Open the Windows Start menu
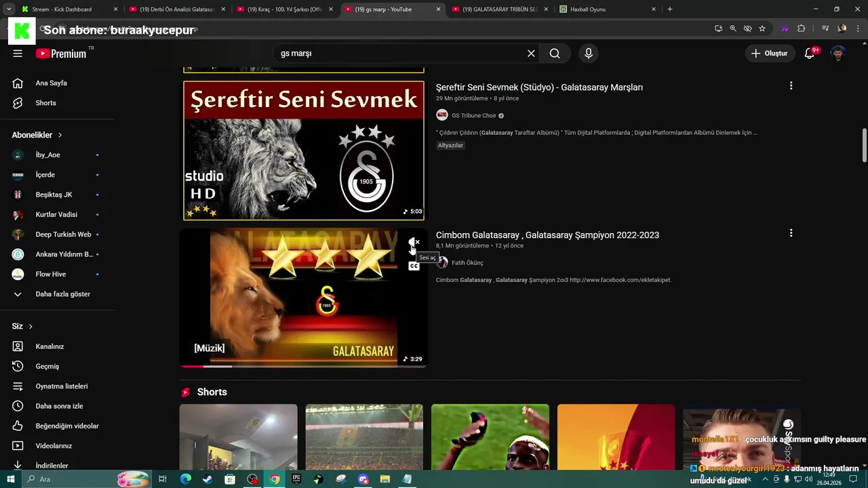 10,479
